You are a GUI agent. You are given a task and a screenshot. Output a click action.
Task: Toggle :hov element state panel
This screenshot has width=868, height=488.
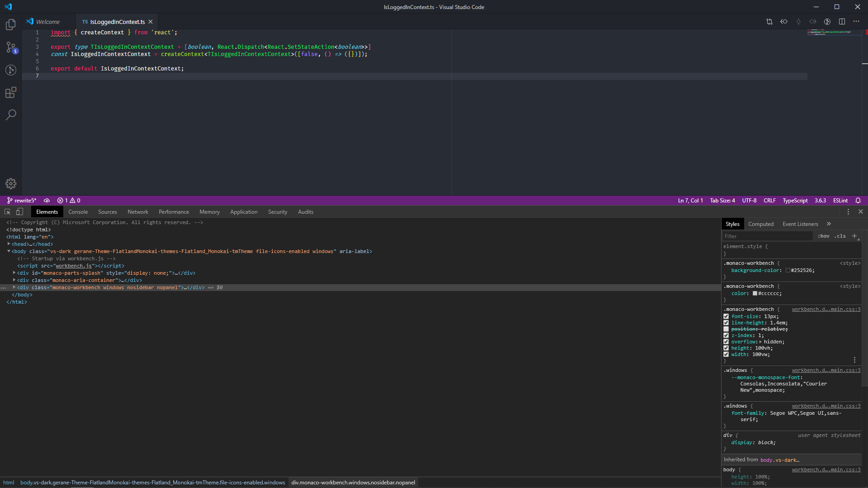click(x=823, y=236)
